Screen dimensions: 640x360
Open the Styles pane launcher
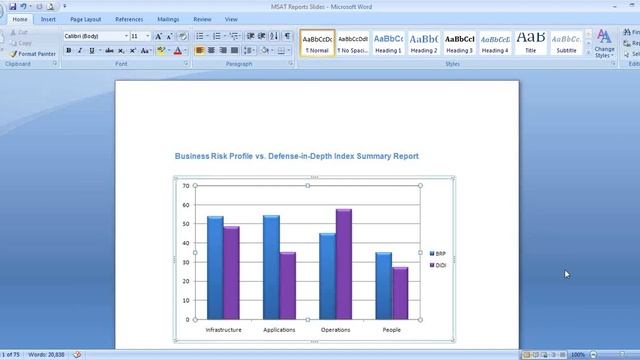[613, 64]
